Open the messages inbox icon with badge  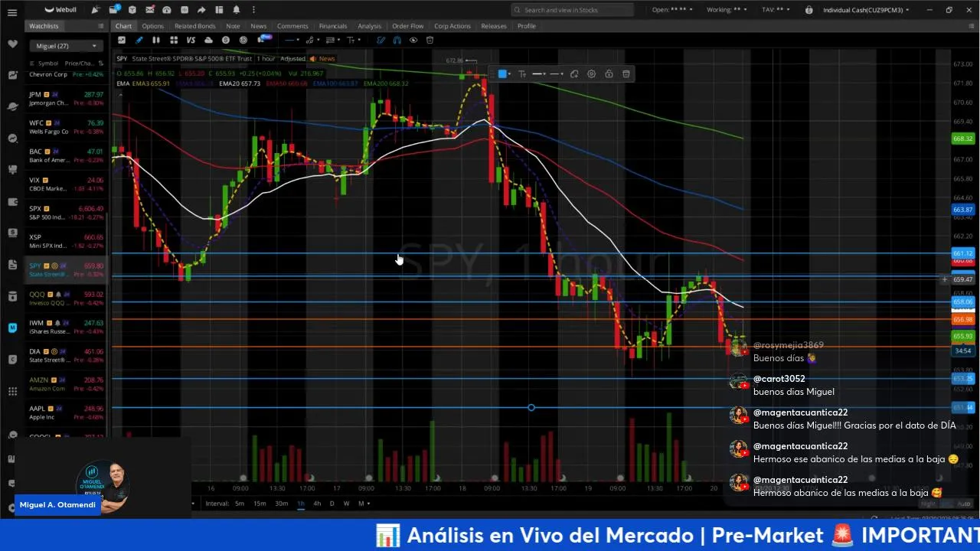(114, 9)
